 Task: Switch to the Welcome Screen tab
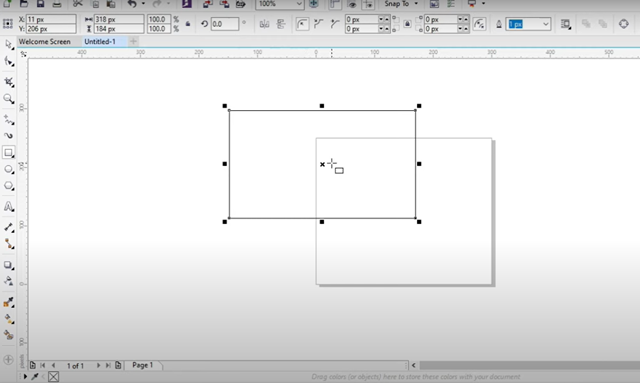click(44, 42)
